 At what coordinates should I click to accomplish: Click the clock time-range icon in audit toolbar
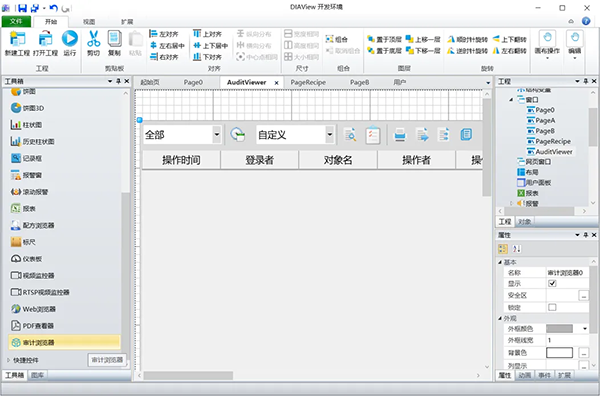(x=238, y=135)
